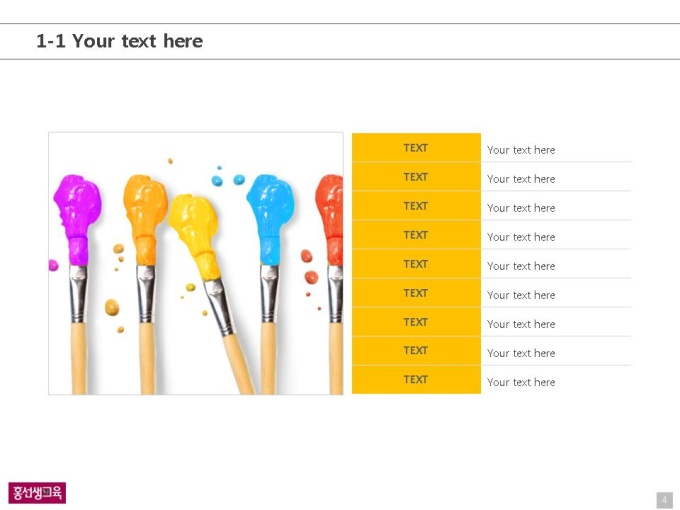Click the red paint droplets beside the blue brush

pyautogui.click(x=310, y=267)
